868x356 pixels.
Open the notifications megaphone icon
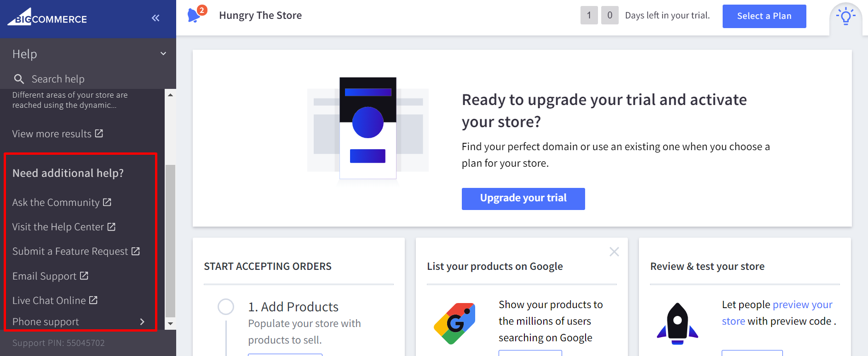(194, 15)
